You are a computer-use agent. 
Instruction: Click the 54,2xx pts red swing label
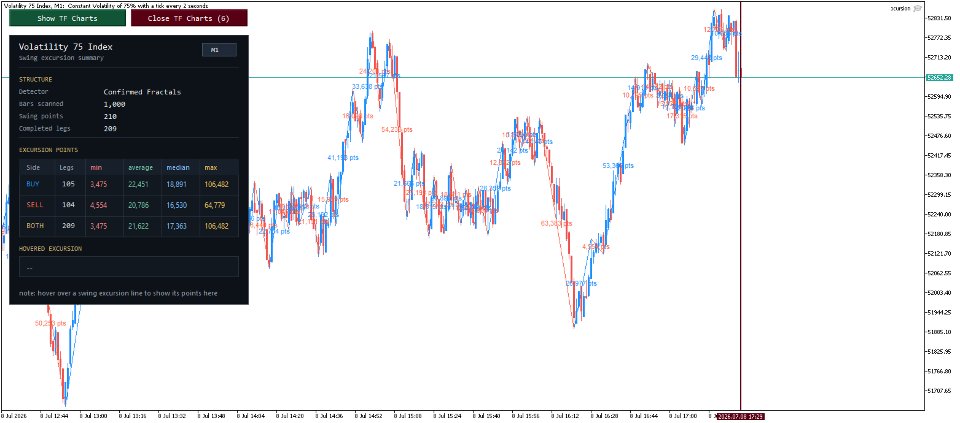[x=397, y=130]
